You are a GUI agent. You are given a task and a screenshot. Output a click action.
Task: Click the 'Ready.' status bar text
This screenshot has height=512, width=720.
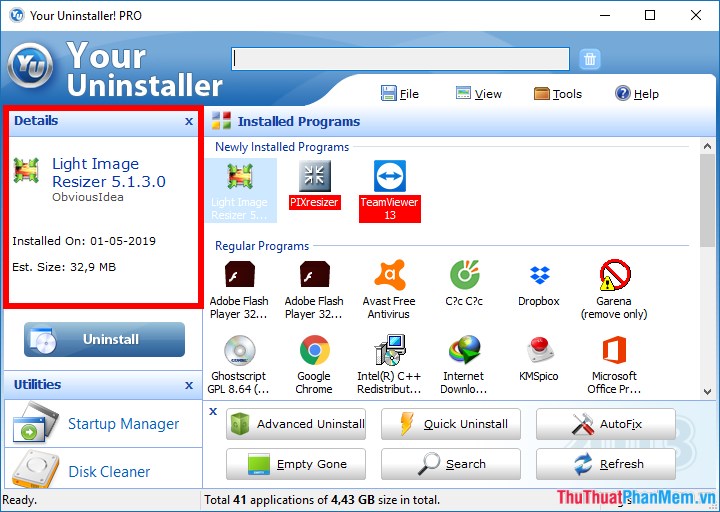click(x=19, y=500)
